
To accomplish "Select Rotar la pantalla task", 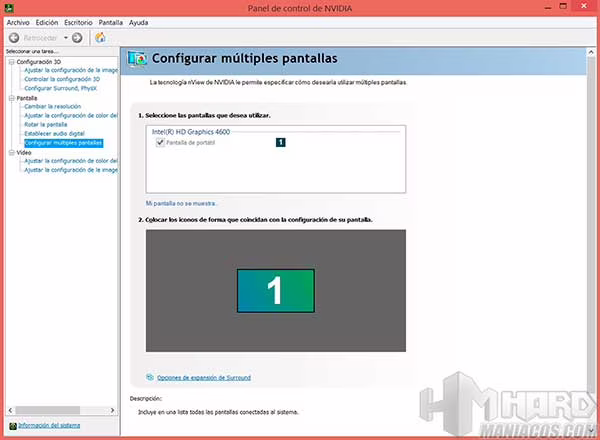I will tap(46, 124).
